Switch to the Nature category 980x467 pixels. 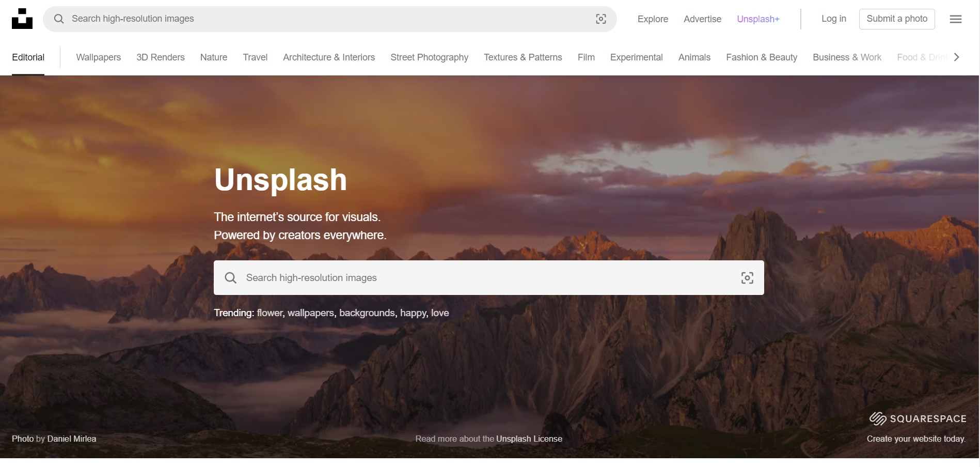[214, 57]
